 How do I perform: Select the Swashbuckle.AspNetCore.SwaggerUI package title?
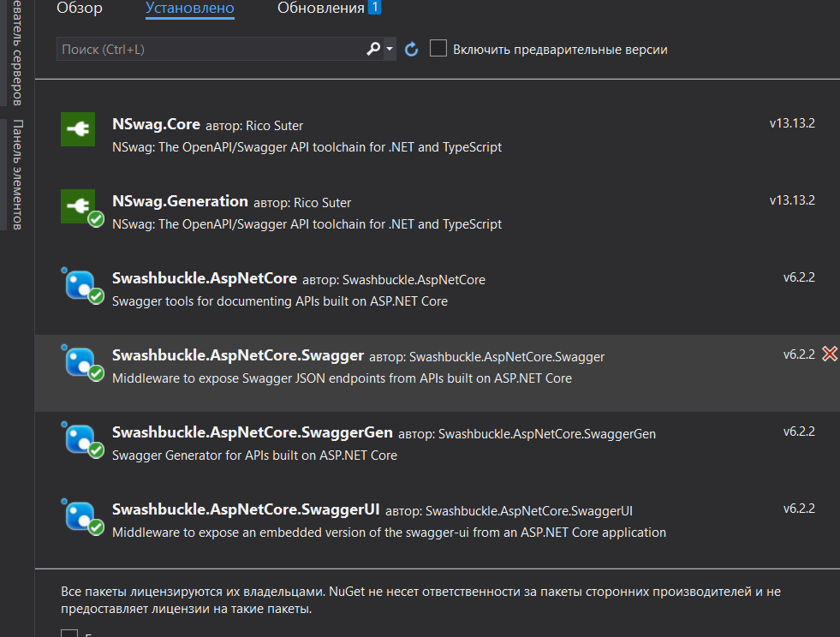(x=246, y=510)
